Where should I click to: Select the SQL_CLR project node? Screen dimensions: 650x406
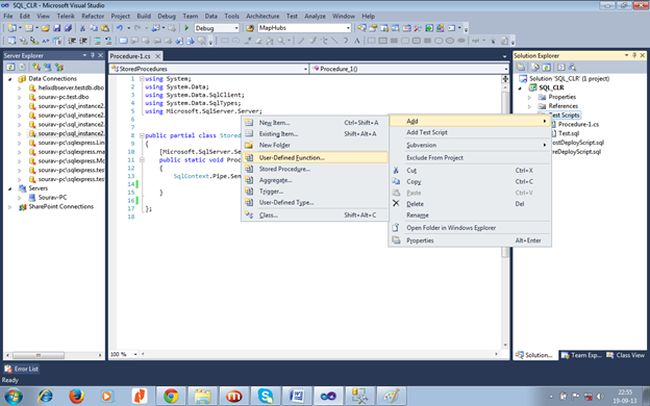point(551,88)
